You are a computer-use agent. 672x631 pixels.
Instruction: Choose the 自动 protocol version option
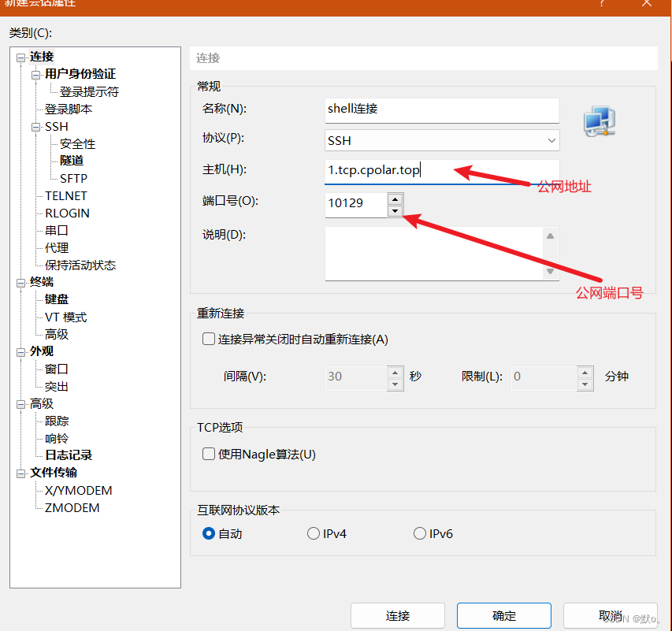pos(209,533)
